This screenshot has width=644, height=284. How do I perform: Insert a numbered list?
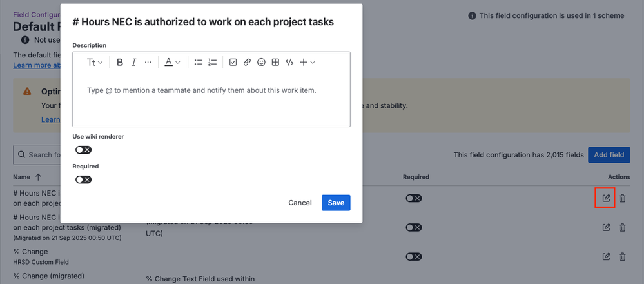[x=212, y=62]
